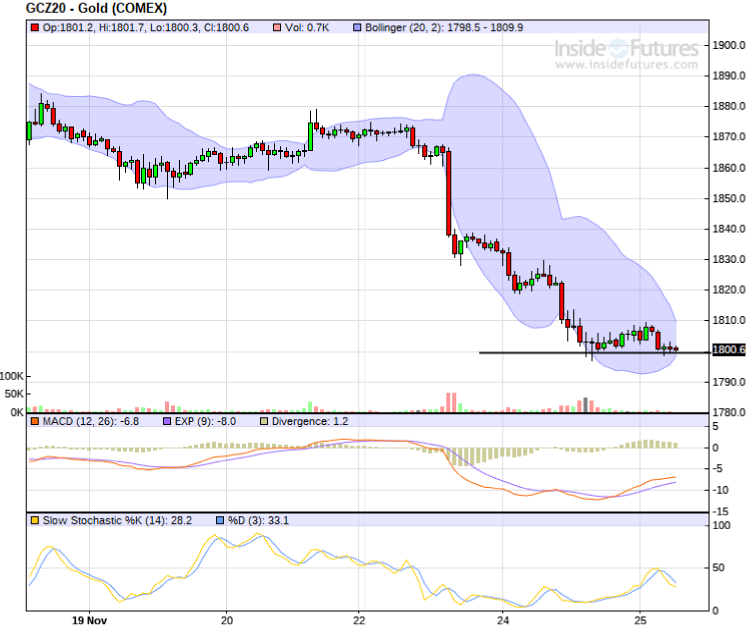Select the 25 date axis label
Viewport: 749px width, 626px height.
641,619
